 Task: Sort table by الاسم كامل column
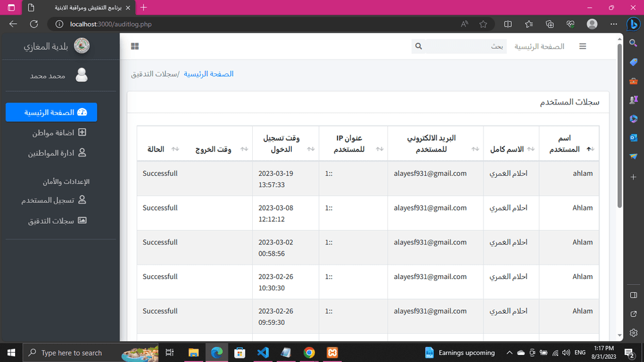point(511,143)
